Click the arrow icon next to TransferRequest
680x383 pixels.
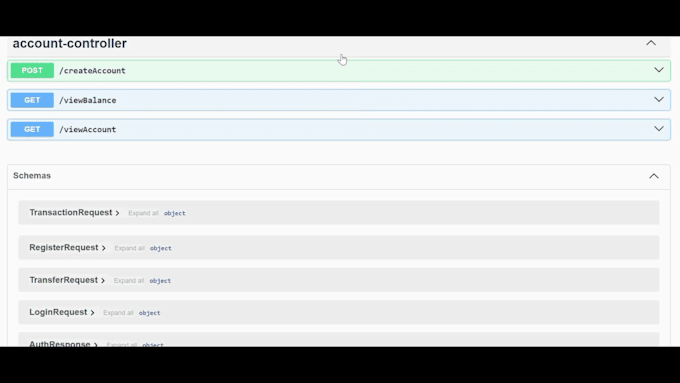[103, 281]
